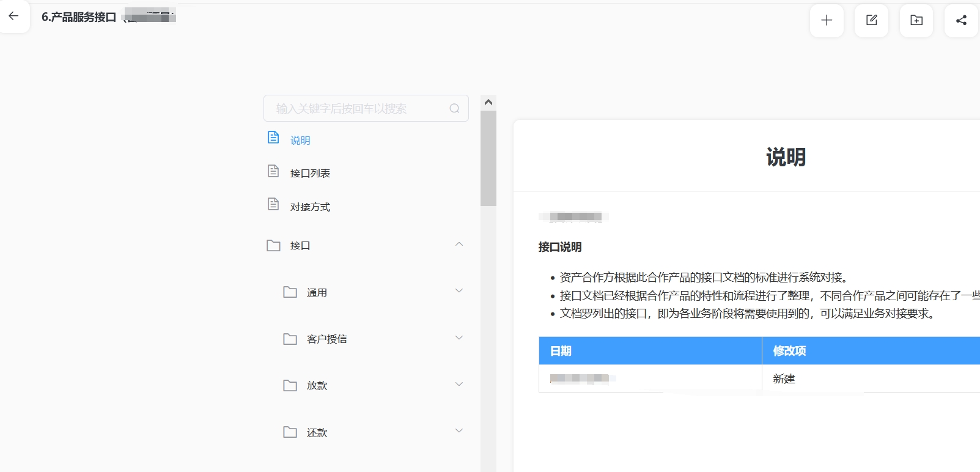This screenshot has width=980, height=472.
Task: Click the 接口说明 section heading
Action: pos(560,247)
